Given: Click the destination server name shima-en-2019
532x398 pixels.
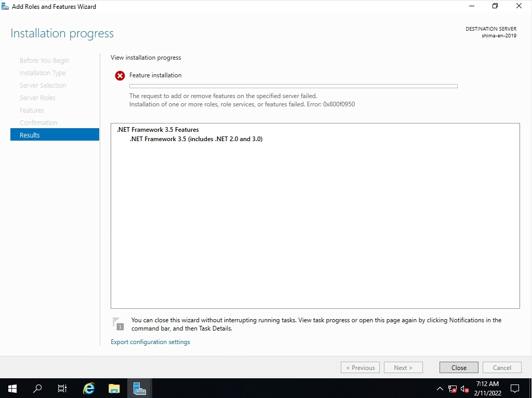Looking at the screenshot, I should pyautogui.click(x=499, y=36).
